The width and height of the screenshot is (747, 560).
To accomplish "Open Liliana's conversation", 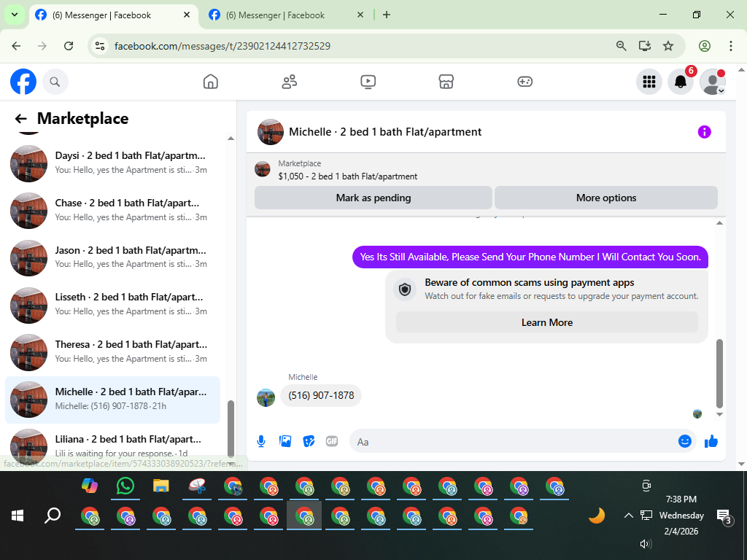I will [113, 446].
